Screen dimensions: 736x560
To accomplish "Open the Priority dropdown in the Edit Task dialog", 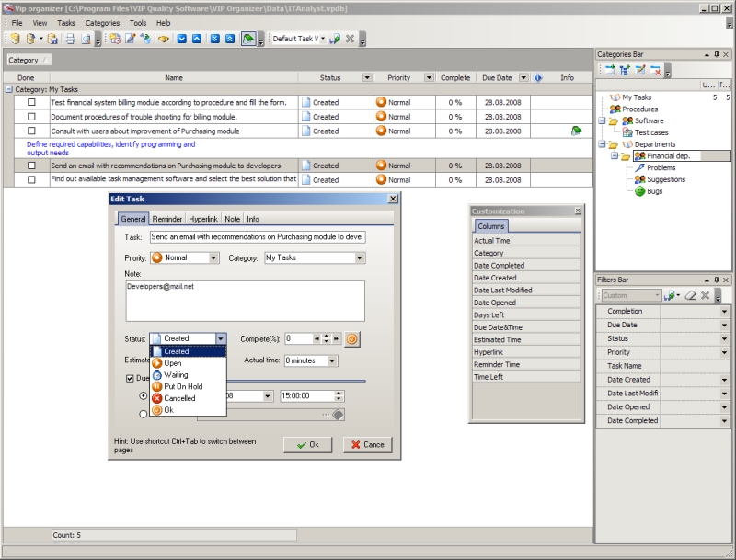I will point(213,258).
